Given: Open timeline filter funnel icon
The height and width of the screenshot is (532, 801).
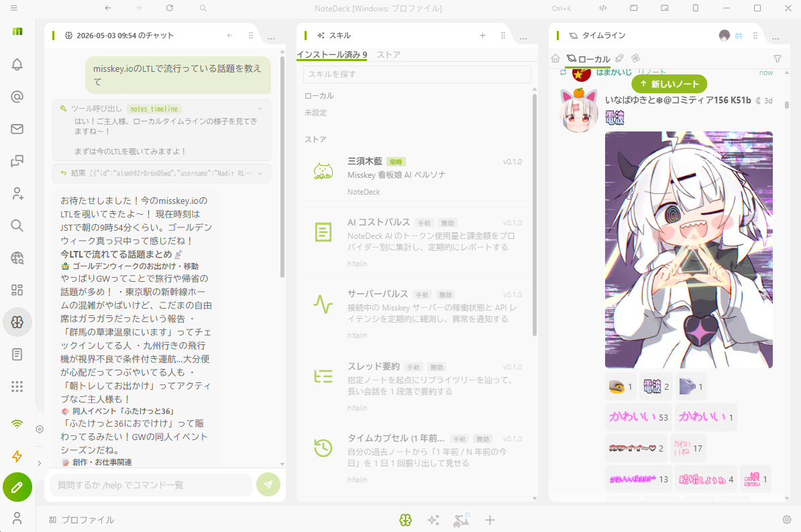Looking at the screenshot, I should (x=777, y=59).
